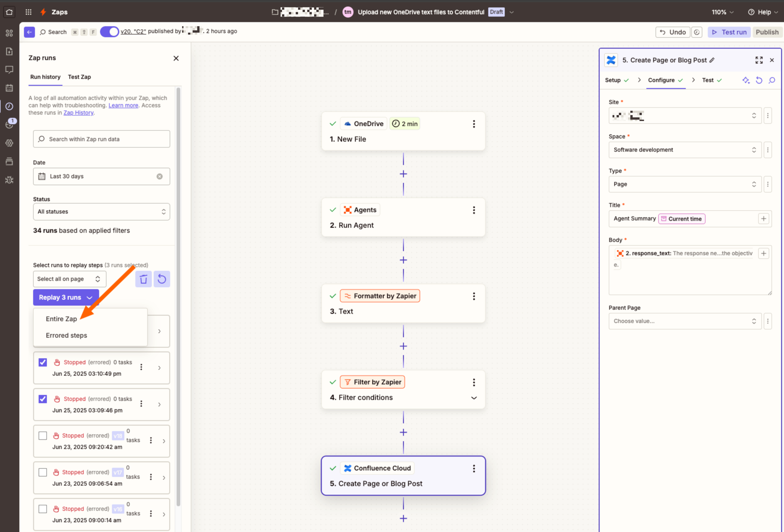Image resolution: width=784 pixels, height=532 pixels.
Task: Click the Last 30 days date field
Action: pyautogui.click(x=101, y=176)
